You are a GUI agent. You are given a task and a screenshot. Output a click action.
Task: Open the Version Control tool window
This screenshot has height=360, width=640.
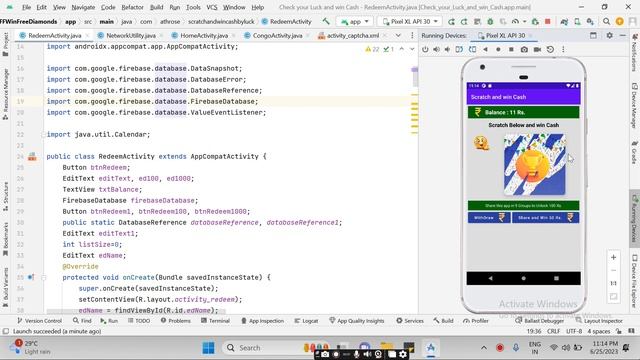point(40,321)
